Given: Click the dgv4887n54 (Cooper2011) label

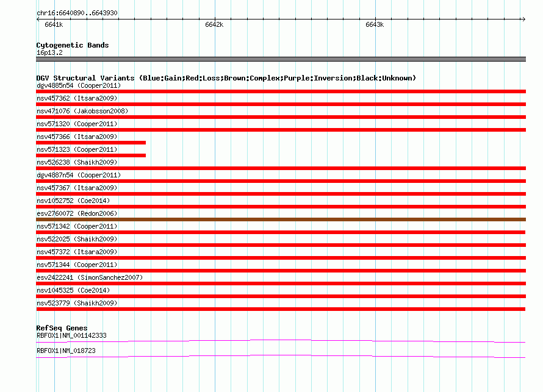Looking at the screenshot, I should tap(79, 175).
